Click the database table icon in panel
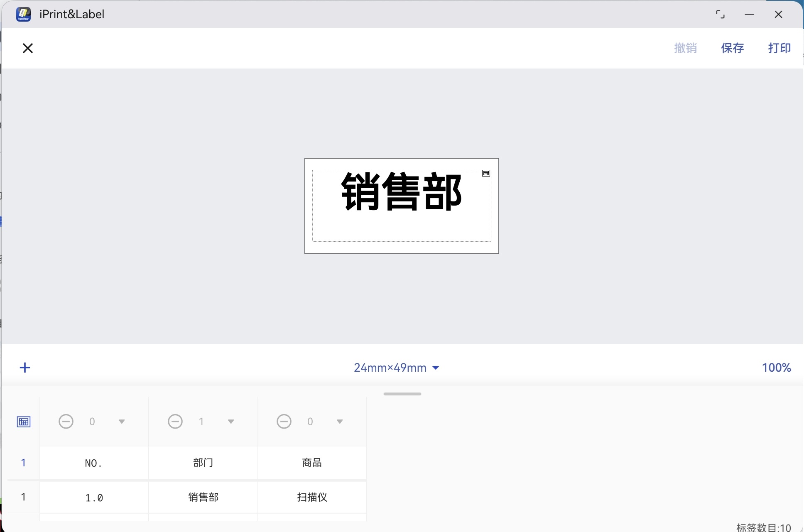This screenshot has height=532, width=804. point(24,422)
